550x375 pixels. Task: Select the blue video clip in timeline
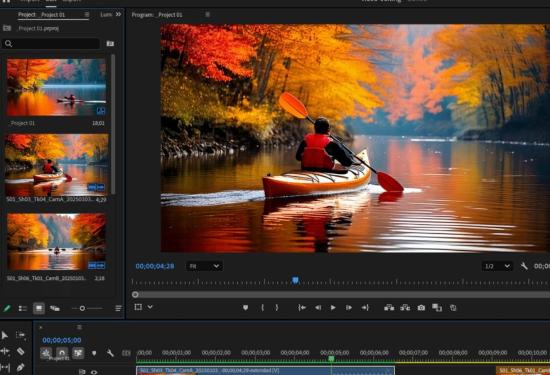tap(266, 370)
